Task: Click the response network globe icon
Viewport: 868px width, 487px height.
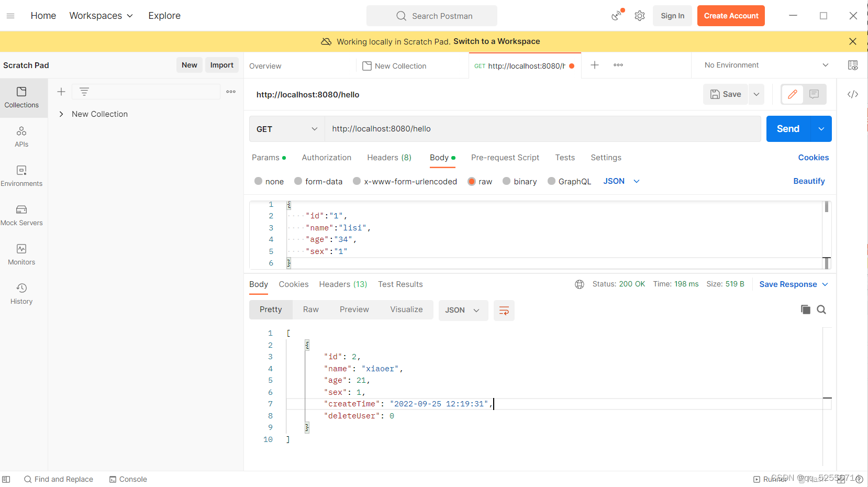Action: tap(580, 284)
